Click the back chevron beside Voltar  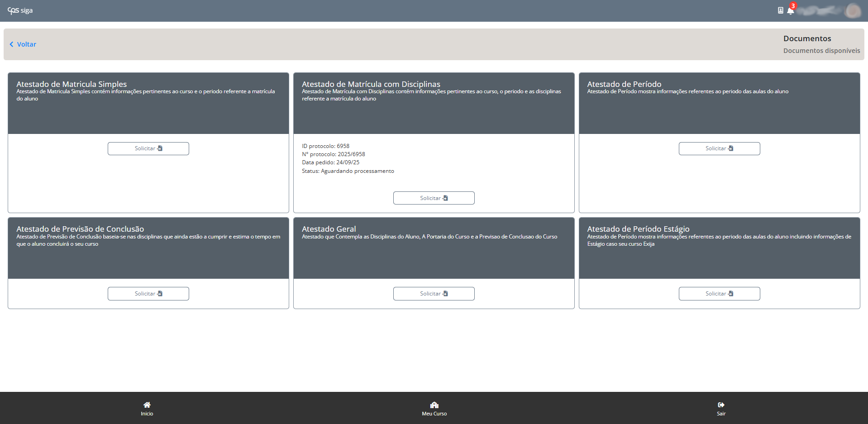click(x=12, y=44)
